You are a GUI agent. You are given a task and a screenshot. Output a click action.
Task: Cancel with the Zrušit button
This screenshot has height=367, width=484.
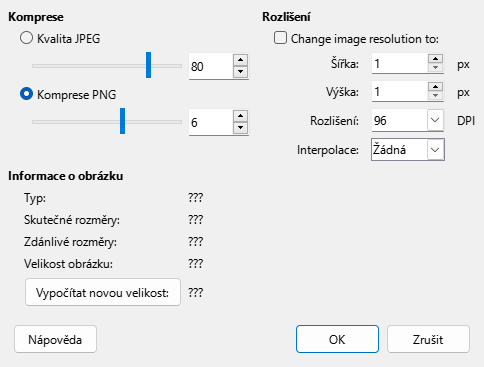tap(428, 339)
